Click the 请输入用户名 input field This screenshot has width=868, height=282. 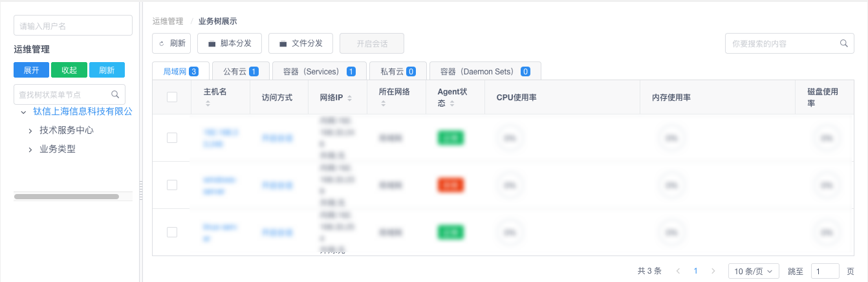(73, 26)
